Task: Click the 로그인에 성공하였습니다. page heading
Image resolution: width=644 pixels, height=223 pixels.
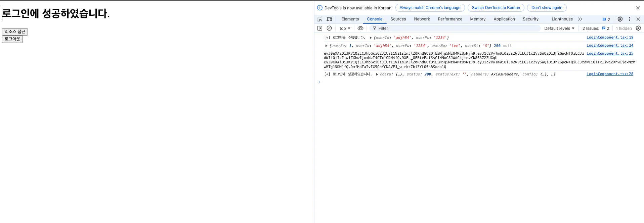Action: click(56, 13)
